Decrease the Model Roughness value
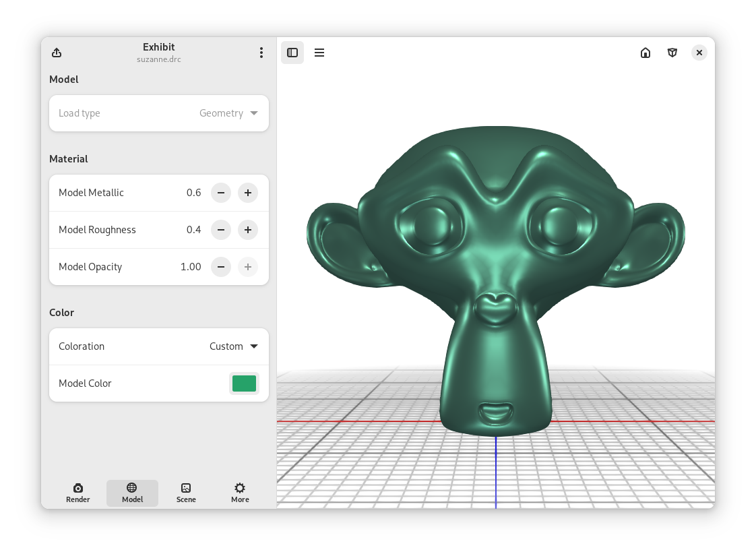 point(221,230)
